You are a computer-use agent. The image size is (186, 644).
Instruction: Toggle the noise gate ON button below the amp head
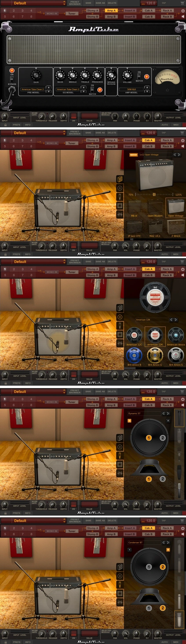point(73,116)
